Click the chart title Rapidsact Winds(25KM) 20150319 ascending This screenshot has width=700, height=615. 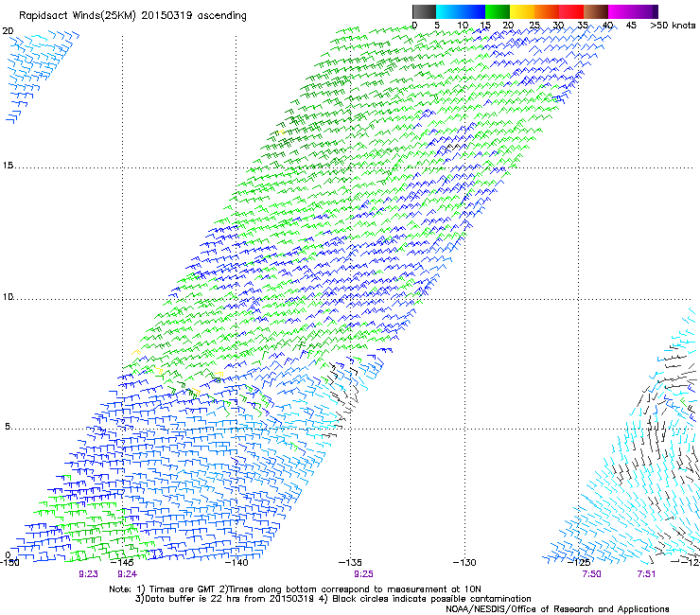tap(132, 16)
